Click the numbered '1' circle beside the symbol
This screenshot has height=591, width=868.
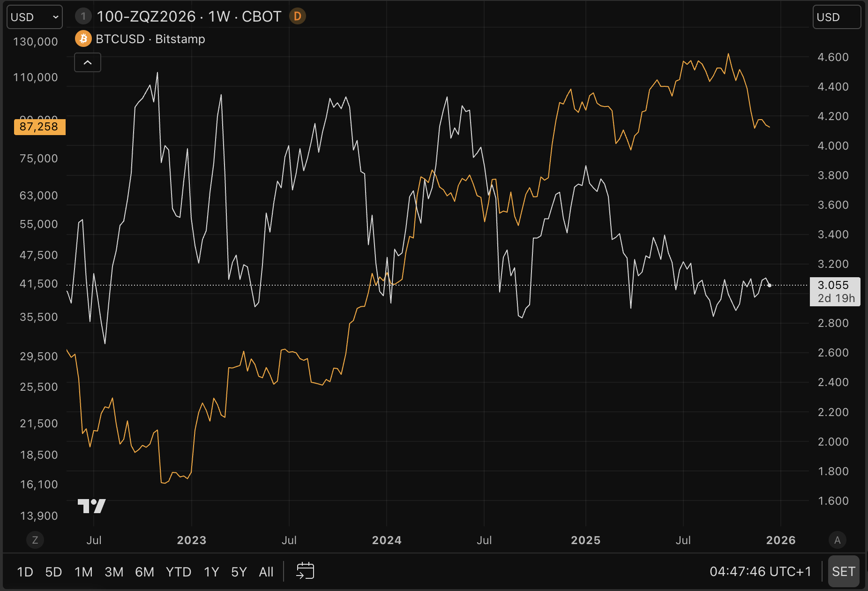click(83, 16)
